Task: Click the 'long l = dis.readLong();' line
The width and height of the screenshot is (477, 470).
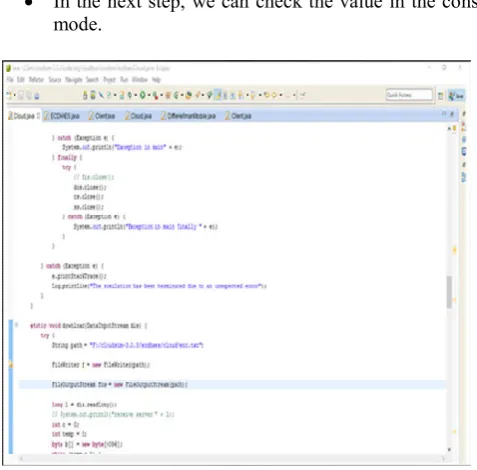Action: (84, 404)
